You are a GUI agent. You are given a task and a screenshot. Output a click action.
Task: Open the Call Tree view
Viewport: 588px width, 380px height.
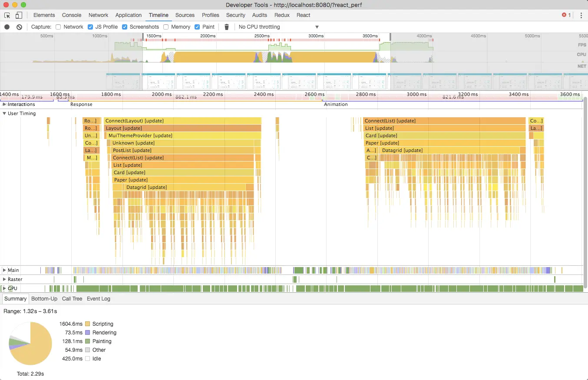[x=72, y=299]
